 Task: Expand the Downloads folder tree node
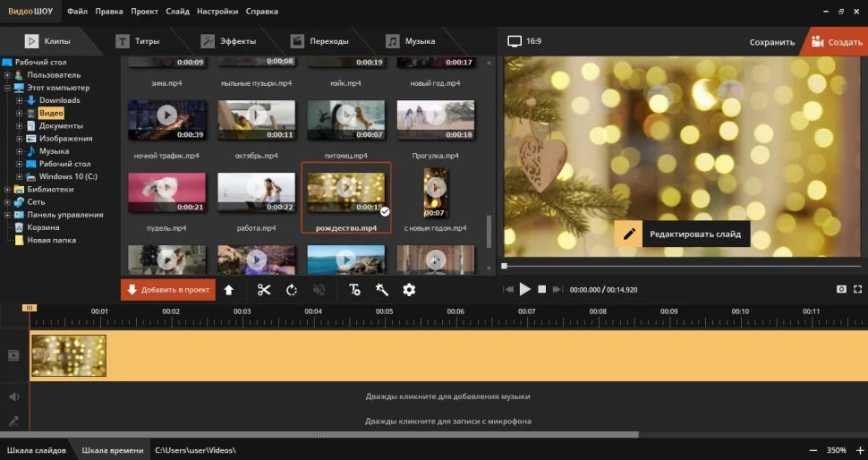click(19, 101)
